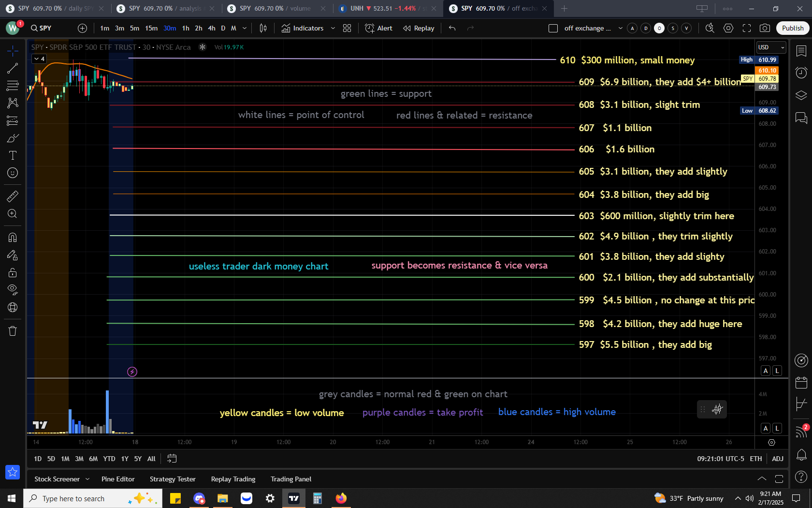This screenshot has height=508, width=812.
Task: Open chart settings gear icon
Action: pyautogui.click(x=728, y=28)
